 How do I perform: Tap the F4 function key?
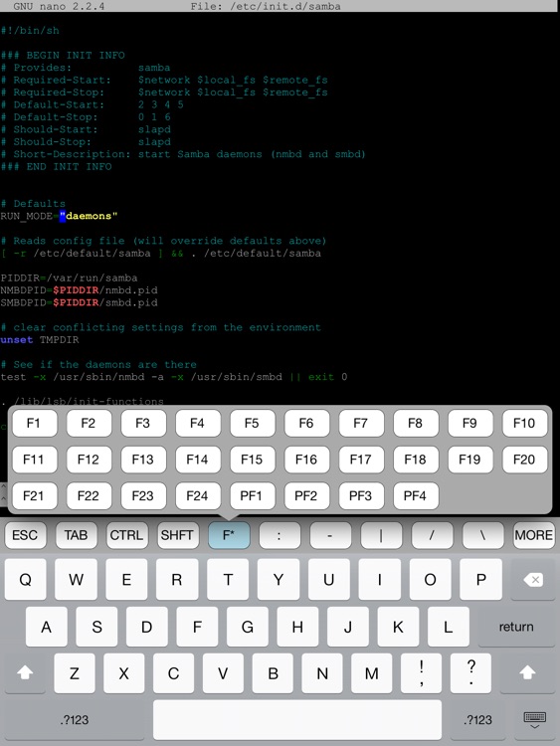pos(198,423)
